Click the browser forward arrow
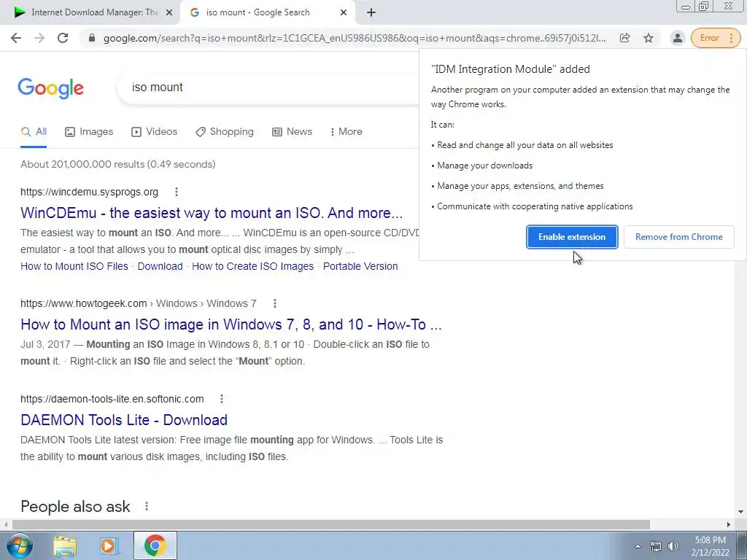Screen dimensions: 747x560 [39, 38]
